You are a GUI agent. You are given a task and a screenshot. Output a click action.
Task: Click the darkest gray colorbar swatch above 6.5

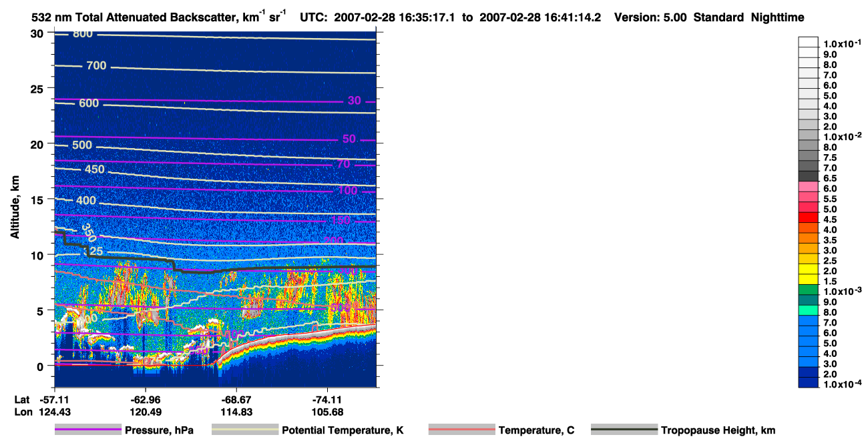809,175
